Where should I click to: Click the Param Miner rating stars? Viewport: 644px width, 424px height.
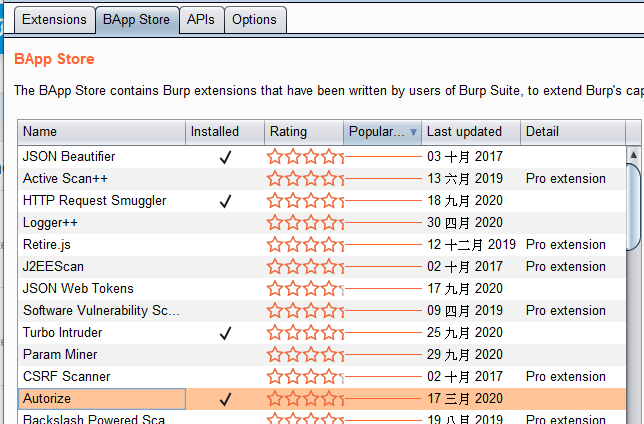[305, 355]
